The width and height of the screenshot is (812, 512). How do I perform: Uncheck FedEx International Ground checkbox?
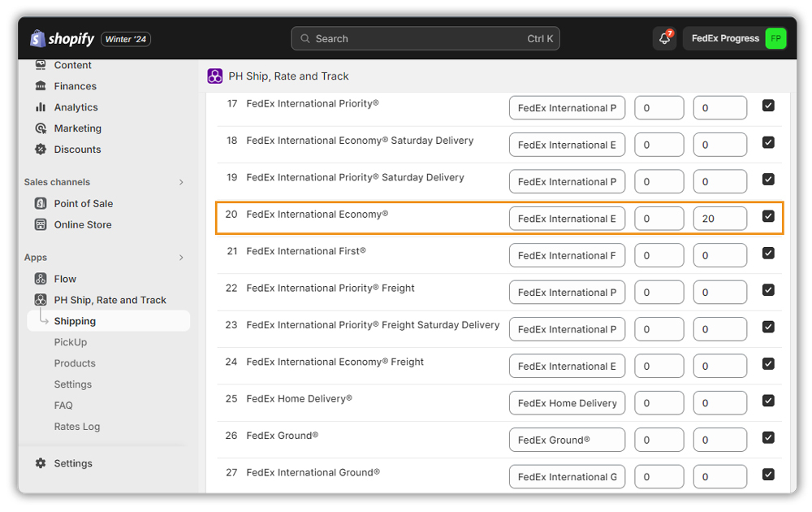coord(768,474)
